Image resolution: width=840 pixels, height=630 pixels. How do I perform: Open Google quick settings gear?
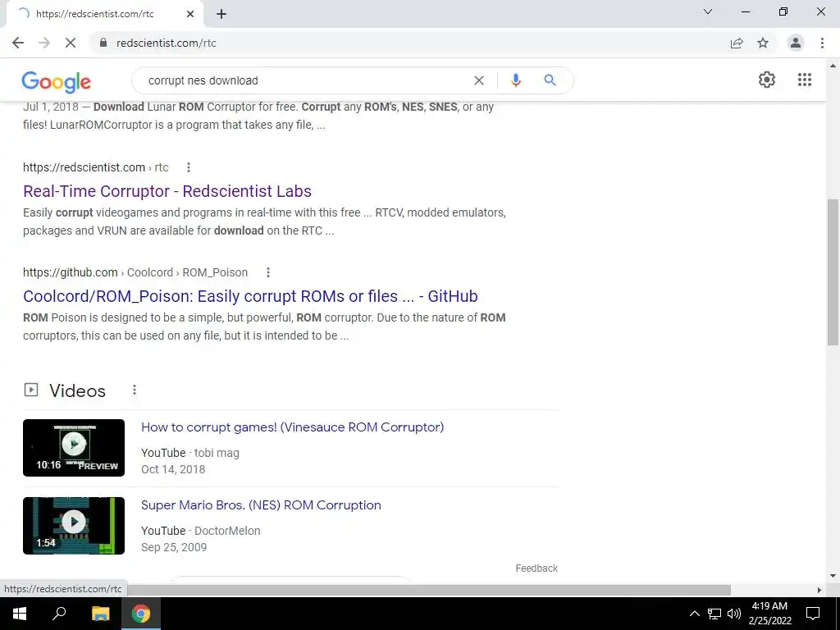[x=767, y=80]
